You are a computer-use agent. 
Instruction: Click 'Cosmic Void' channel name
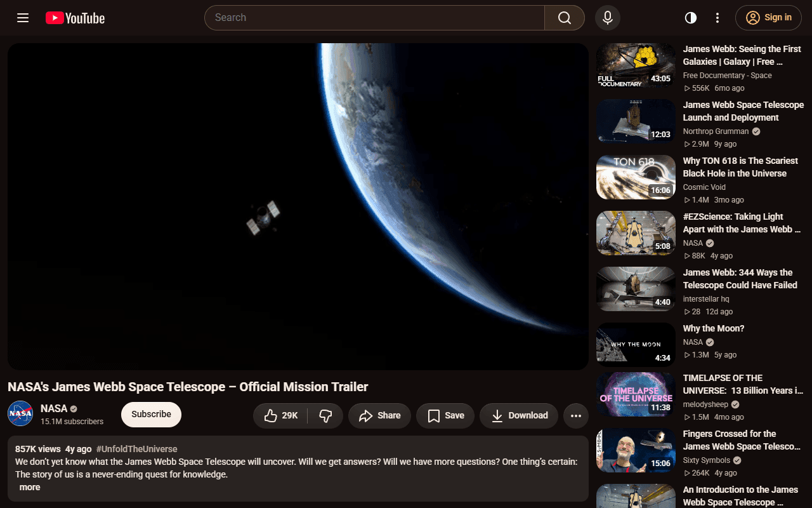coord(704,187)
